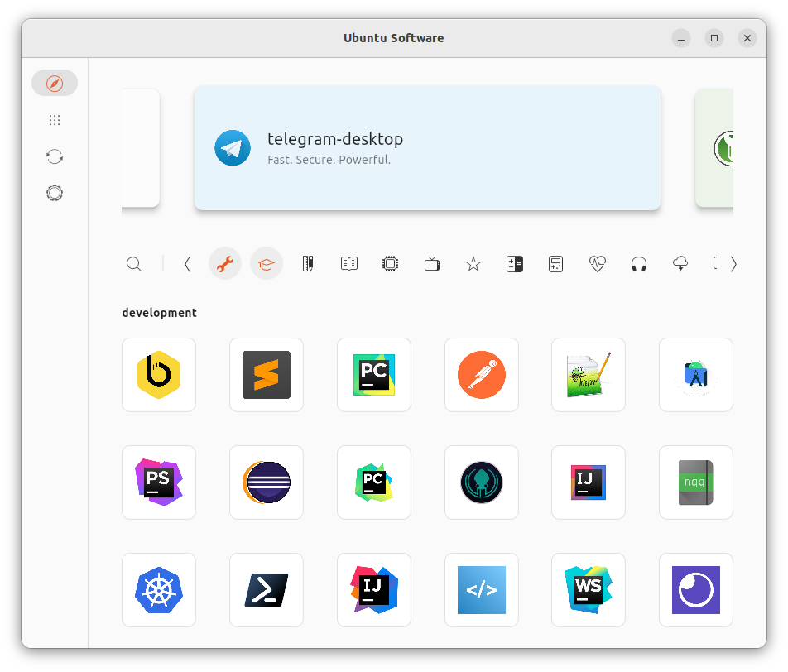Open the GitKraken app tile
The image size is (788, 672).
tap(482, 482)
